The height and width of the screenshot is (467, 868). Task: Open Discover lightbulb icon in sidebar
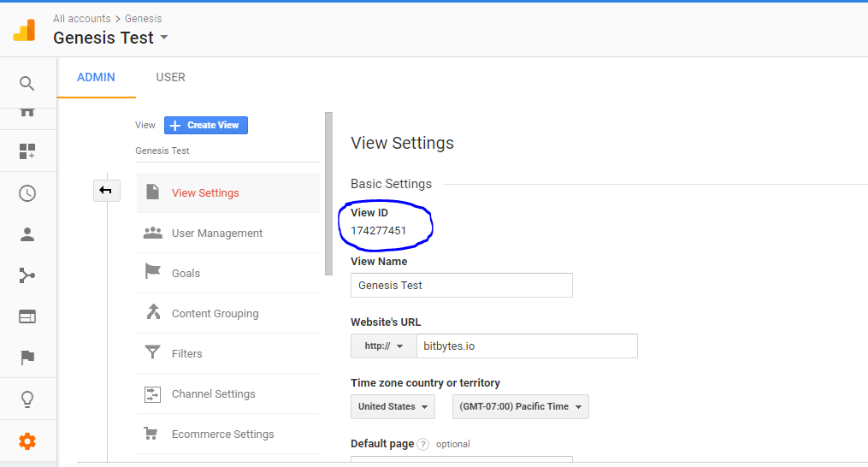pyautogui.click(x=27, y=399)
